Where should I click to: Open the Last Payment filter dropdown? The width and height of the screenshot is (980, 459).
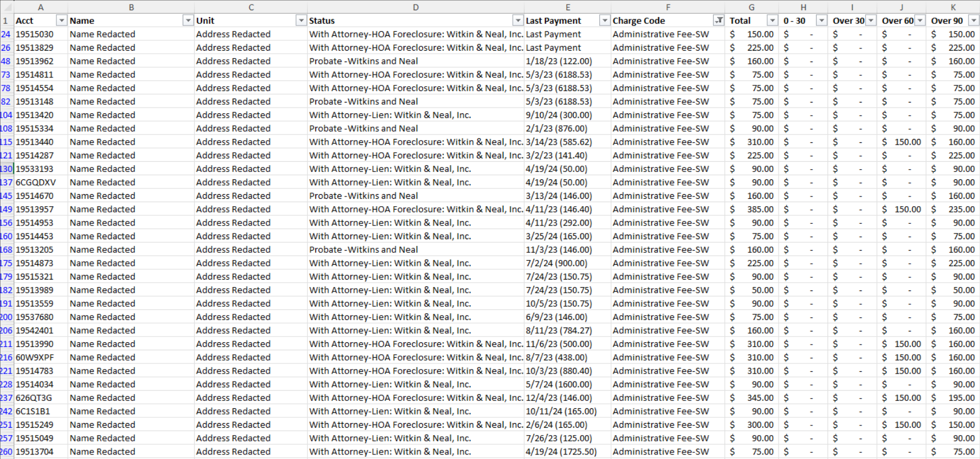pos(604,21)
